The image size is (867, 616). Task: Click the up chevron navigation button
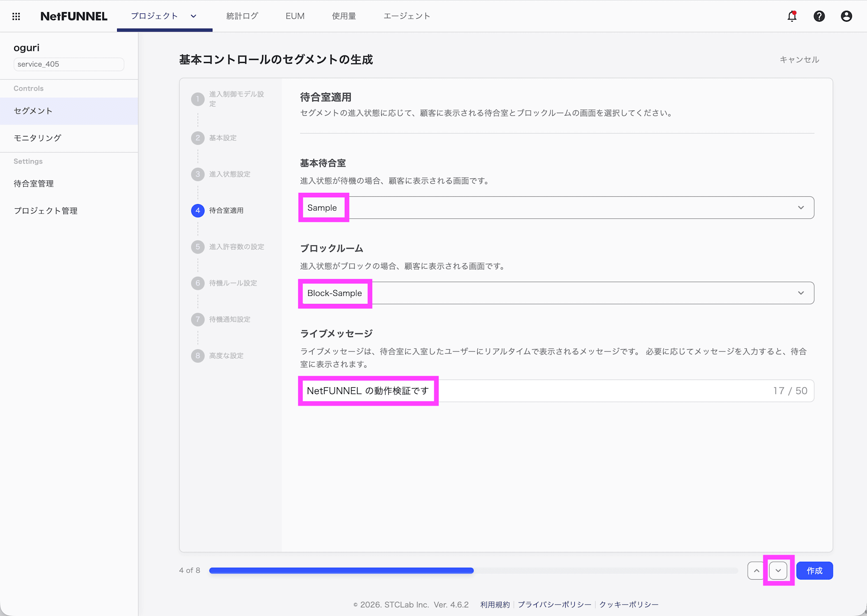click(755, 571)
